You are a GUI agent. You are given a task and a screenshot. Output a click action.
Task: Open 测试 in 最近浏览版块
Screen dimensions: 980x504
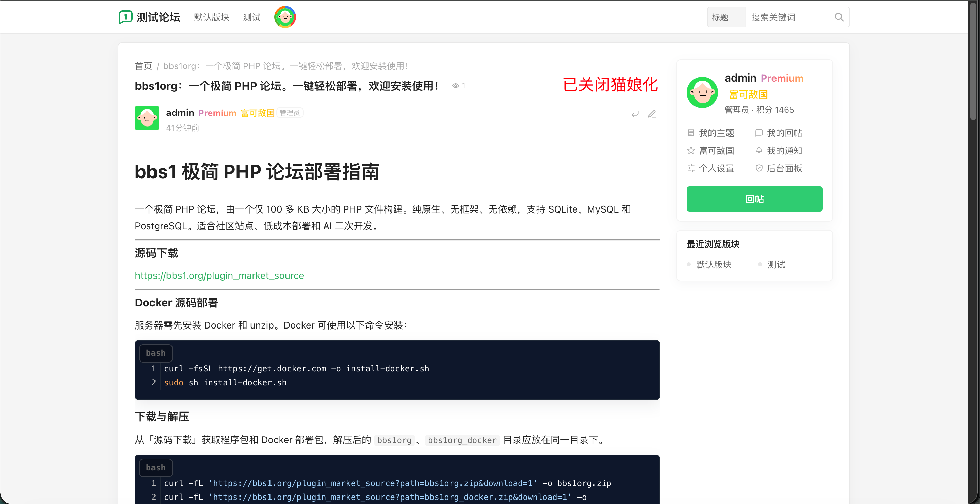pos(776,265)
